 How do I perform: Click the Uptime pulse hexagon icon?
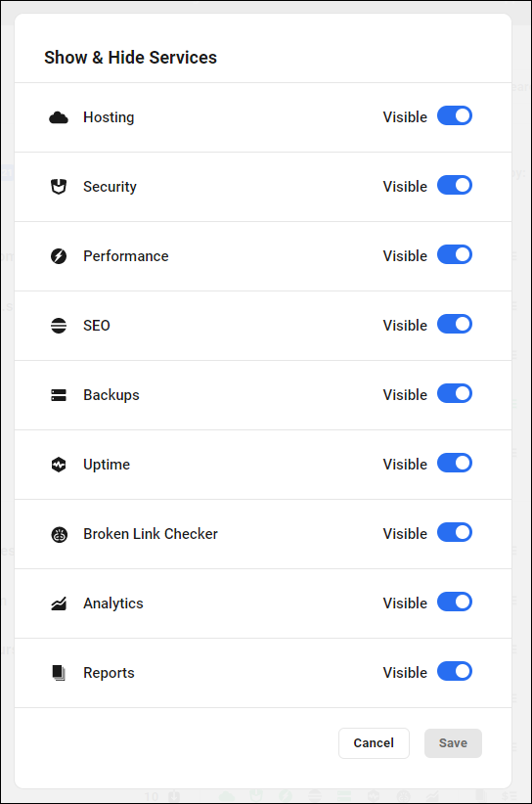[59, 465]
